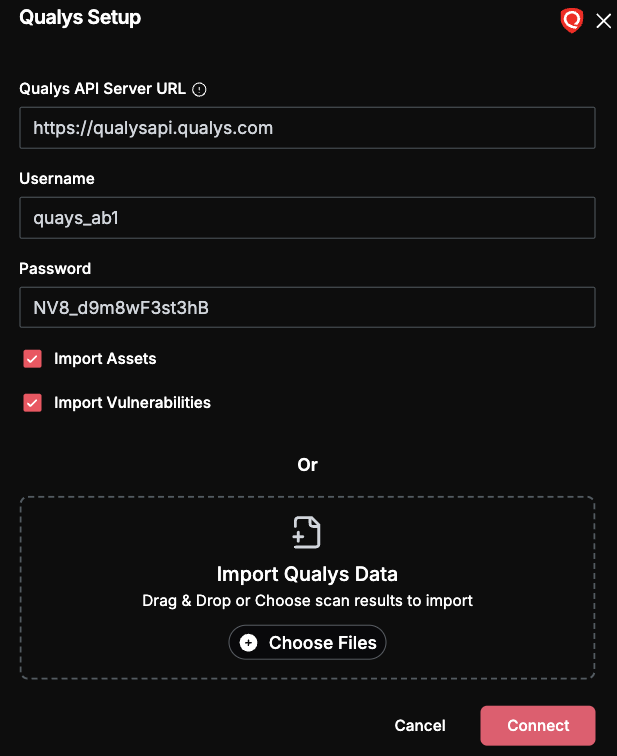Focus the Password input field
617x756 pixels.
click(308, 308)
